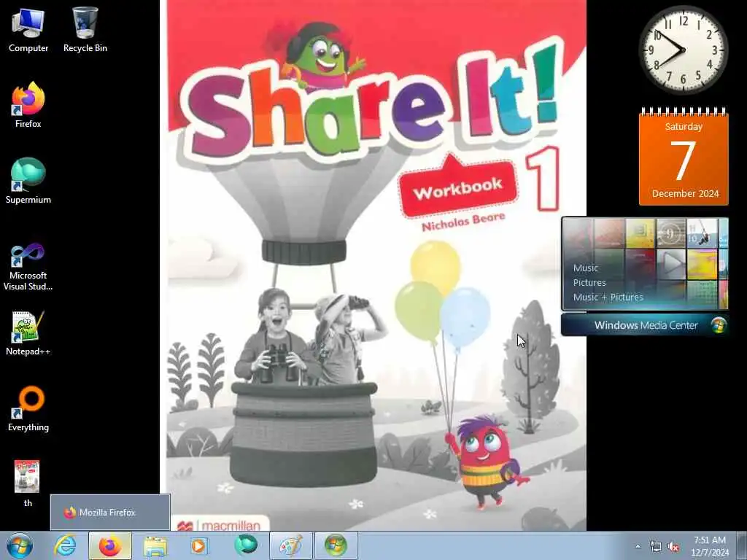Click the Paint taskbar button
This screenshot has height=560, width=747.
pos(290,545)
